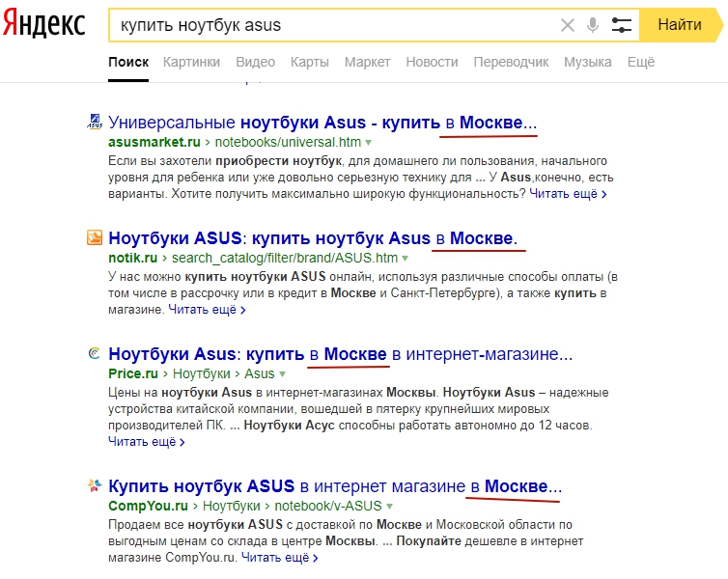
Task: Click Asus breadcrumb under Price.ru result
Action: pyautogui.click(x=260, y=373)
